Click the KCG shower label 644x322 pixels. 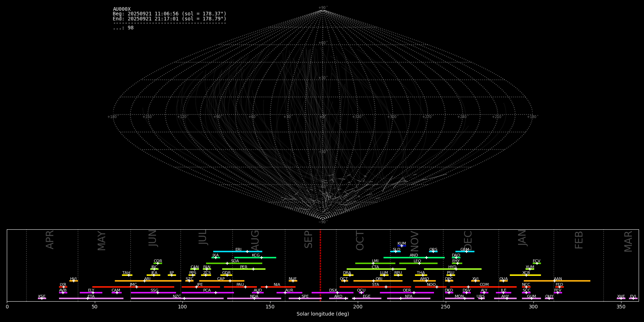tap(256, 255)
